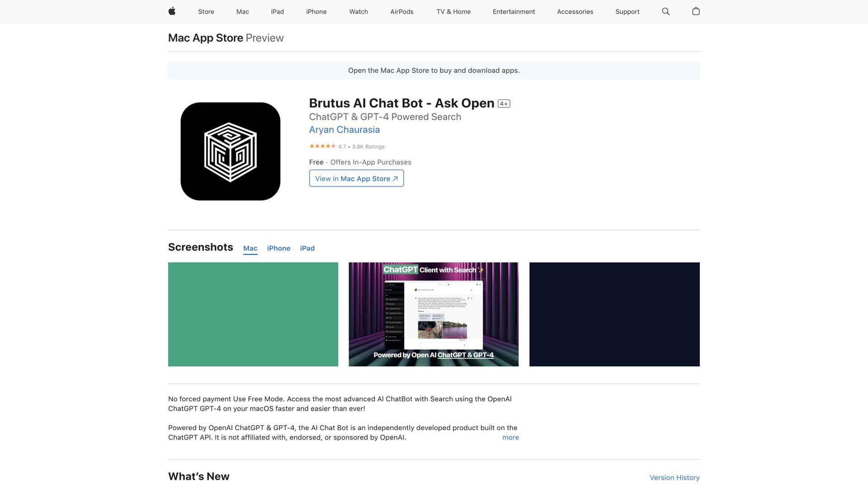Screen dimensions: 868x488
Task: Click View in Mac App Store
Action: coord(356,178)
